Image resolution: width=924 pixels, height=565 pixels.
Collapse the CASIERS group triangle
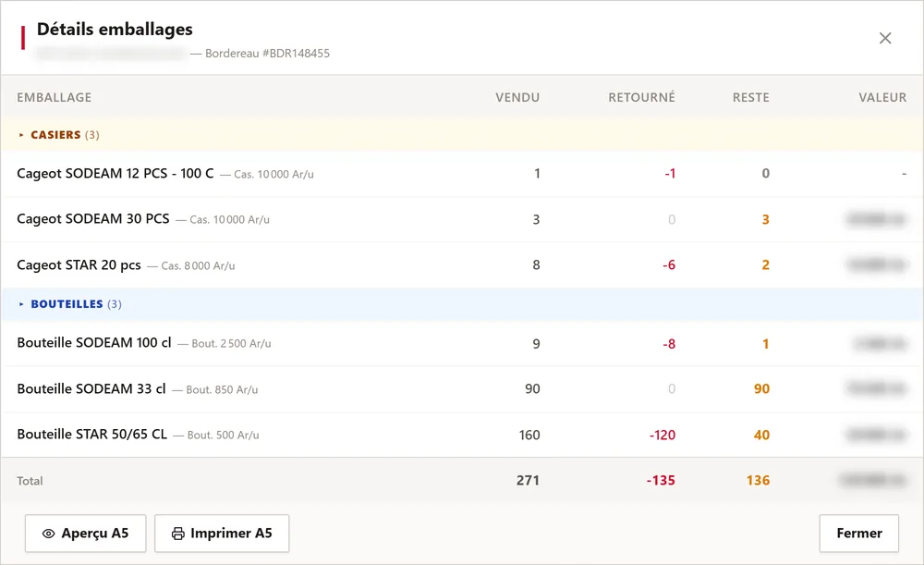tap(21, 135)
